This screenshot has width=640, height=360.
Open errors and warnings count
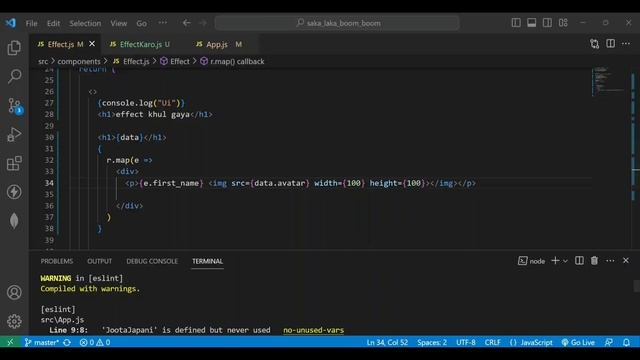point(95,342)
